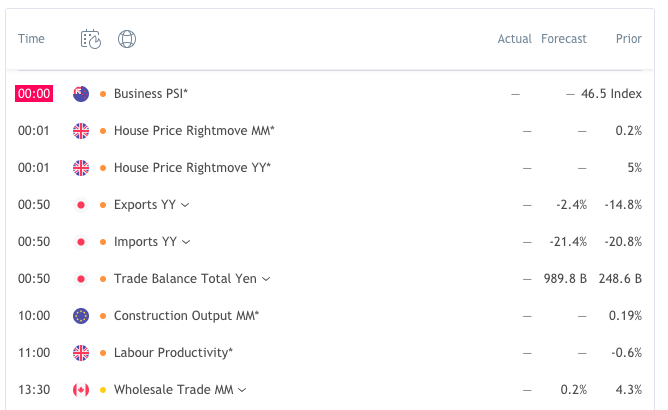Click the globe country filter icon
Screen dimensions: 668x410
(x=127, y=39)
